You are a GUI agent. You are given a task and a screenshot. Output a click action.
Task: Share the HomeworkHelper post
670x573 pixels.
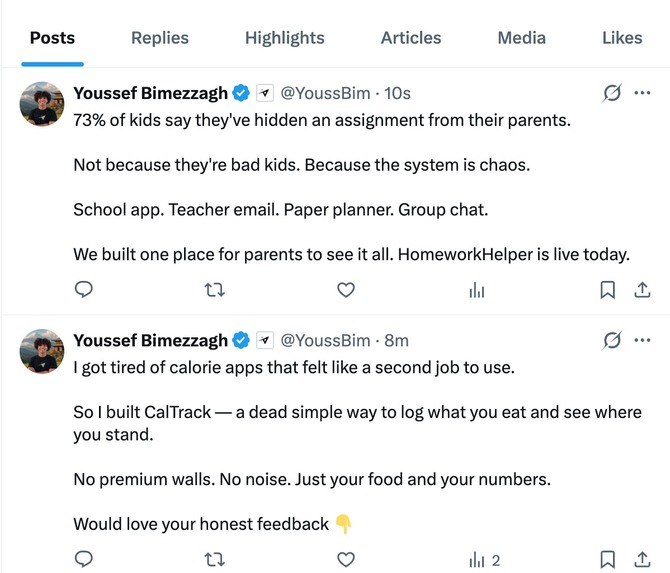642,290
